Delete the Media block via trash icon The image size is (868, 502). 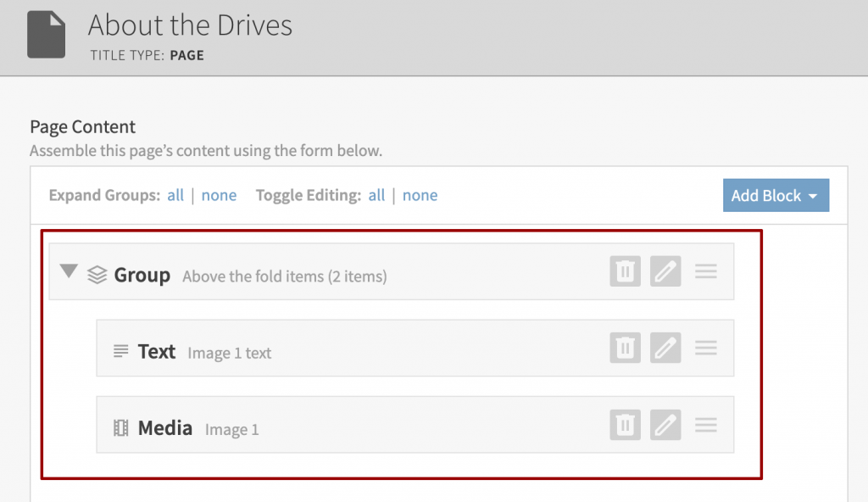point(625,425)
